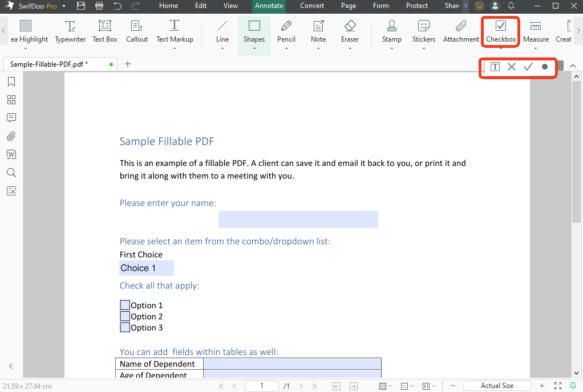Check the Option 1 checkbox

[x=125, y=305]
